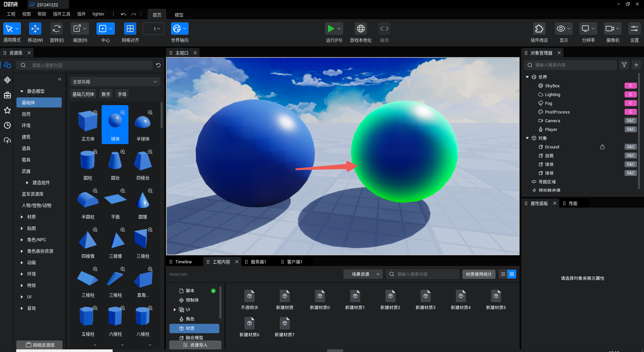Activate the Rotate (E) tool

coord(56,29)
